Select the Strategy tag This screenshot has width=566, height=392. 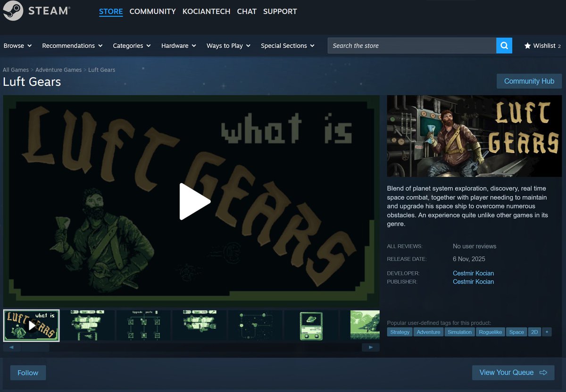click(x=400, y=332)
